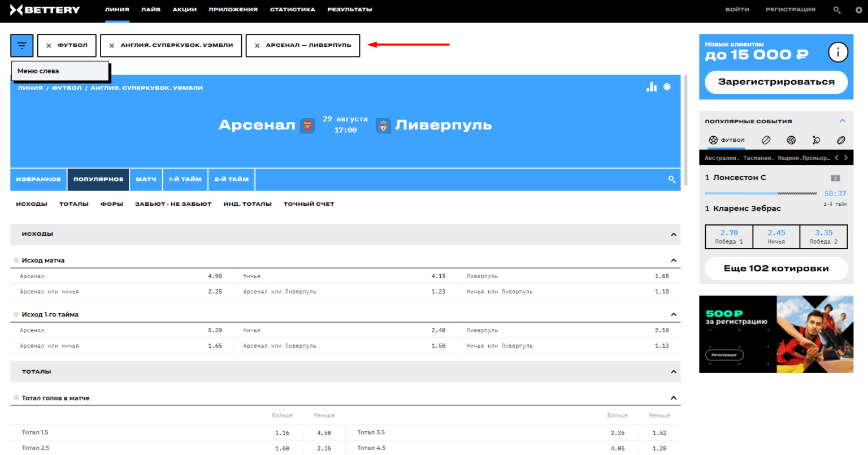
Task: Click the Зарегистрироваться button
Action: point(776,82)
